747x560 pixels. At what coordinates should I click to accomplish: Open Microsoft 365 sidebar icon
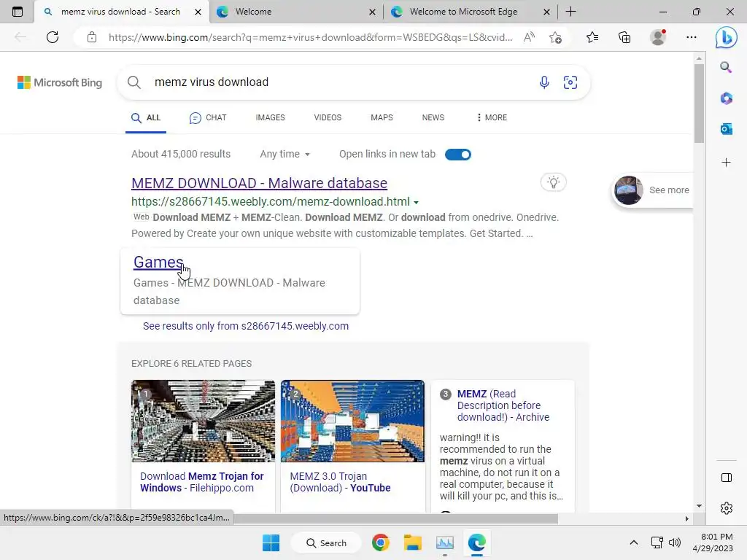point(726,98)
